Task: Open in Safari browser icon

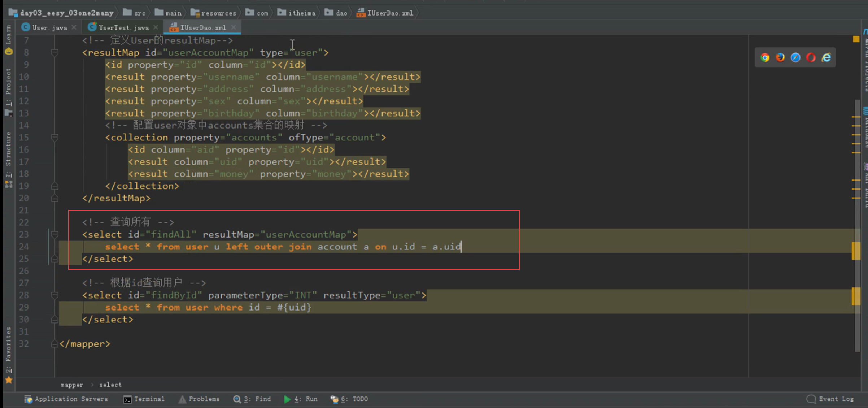Action: pyautogui.click(x=795, y=57)
